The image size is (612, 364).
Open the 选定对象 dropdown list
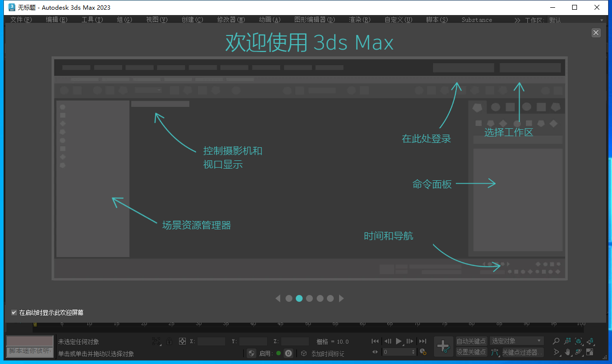point(516,341)
